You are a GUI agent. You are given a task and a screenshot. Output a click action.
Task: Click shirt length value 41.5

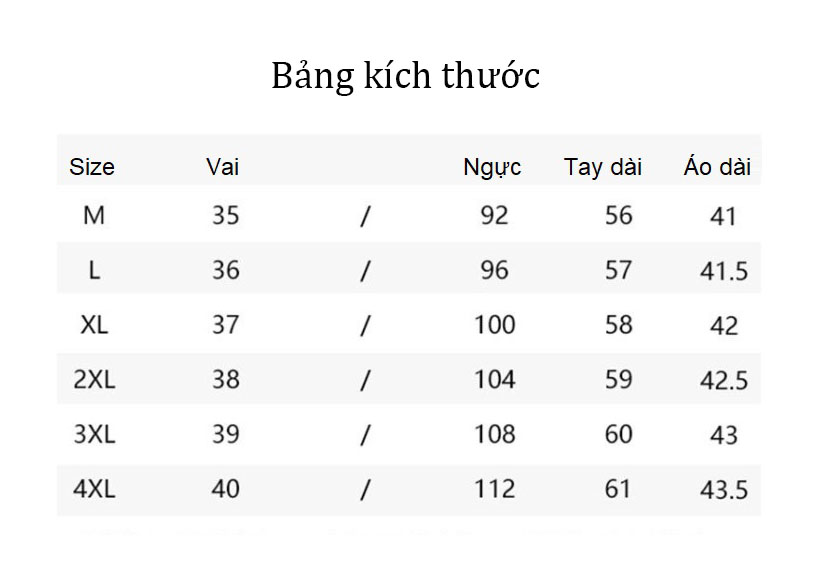point(724,271)
